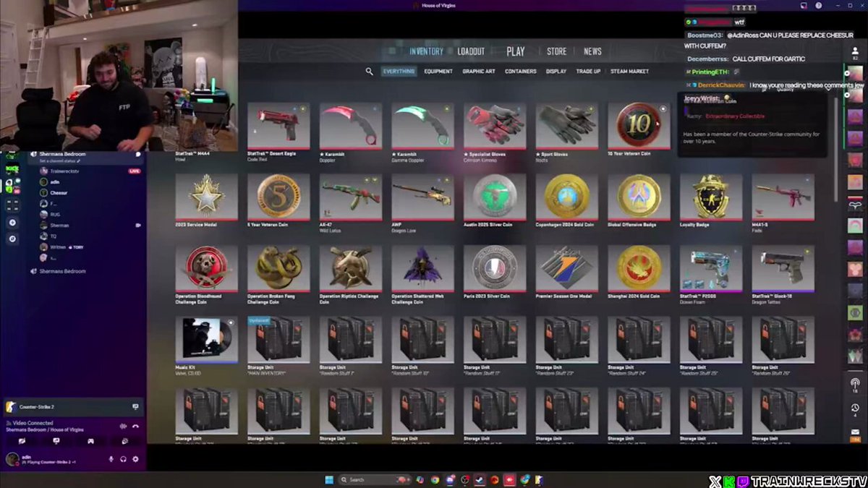The width and height of the screenshot is (868, 488).
Task: Open Discord user settings gear
Action: [x=135, y=458]
